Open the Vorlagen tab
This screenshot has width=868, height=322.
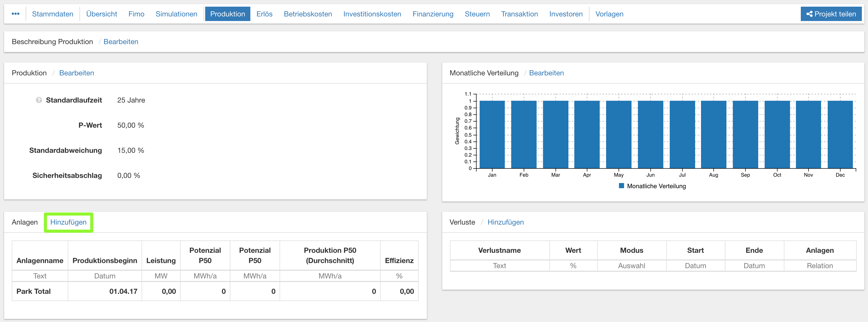coord(609,14)
